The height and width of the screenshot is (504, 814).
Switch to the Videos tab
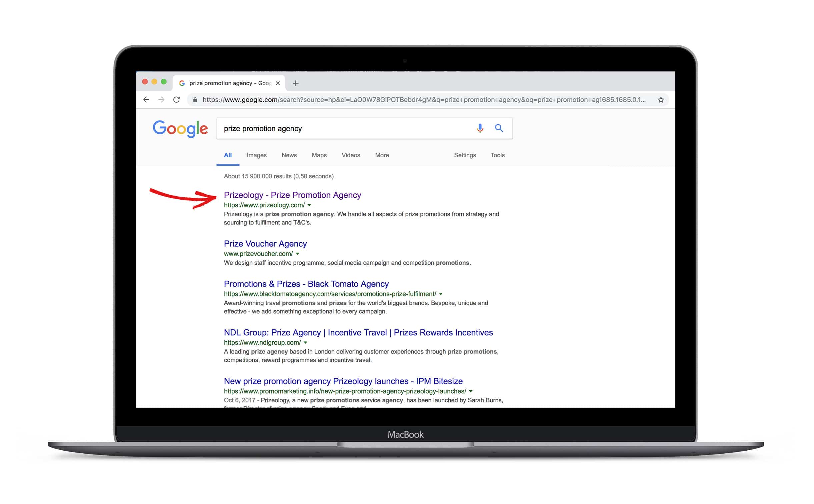tap(351, 155)
